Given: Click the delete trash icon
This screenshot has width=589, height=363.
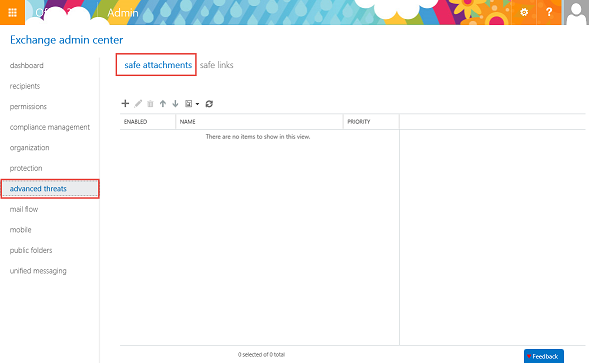Looking at the screenshot, I should [x=150, y=104].
